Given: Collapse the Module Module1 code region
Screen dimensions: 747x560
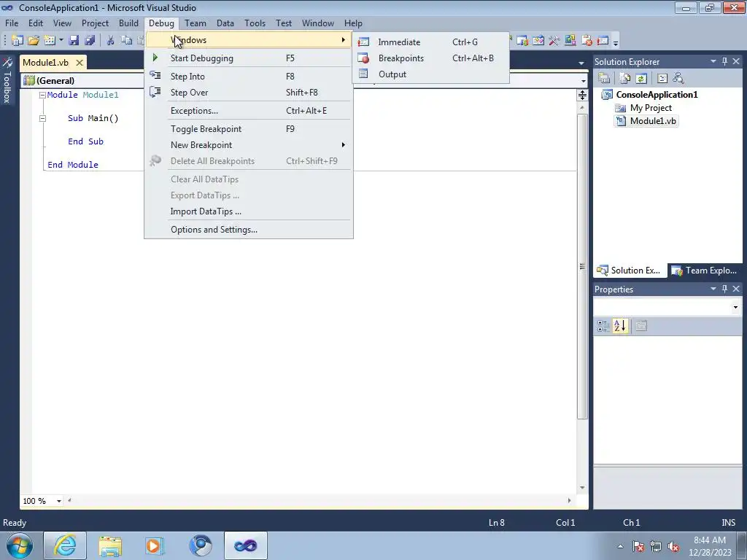Looking at the screenshot, I should pyautogui.click(x=42, y=96).
